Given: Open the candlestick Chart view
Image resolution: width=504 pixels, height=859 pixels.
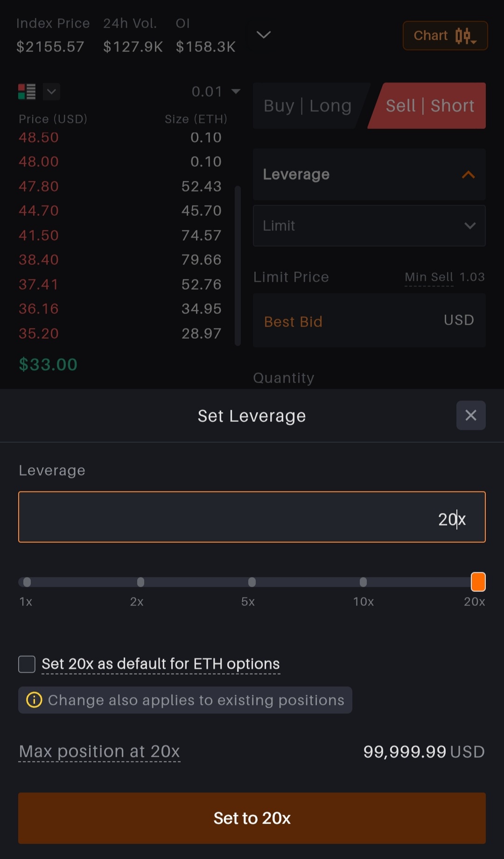Looking at the screenshot, I should [x=445, y=35].
